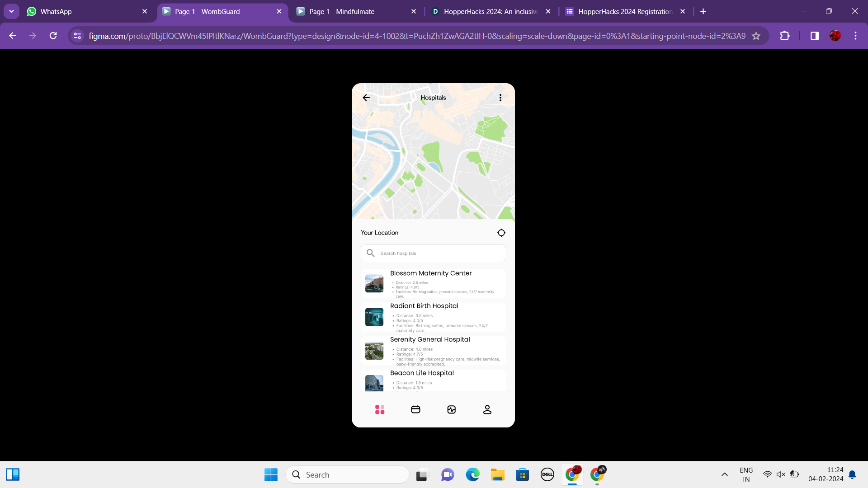The height and width of the screenshot is (488, 868).
Task: Tap the back arrow in Hospitals screen
Action: (x=366, y=98)
